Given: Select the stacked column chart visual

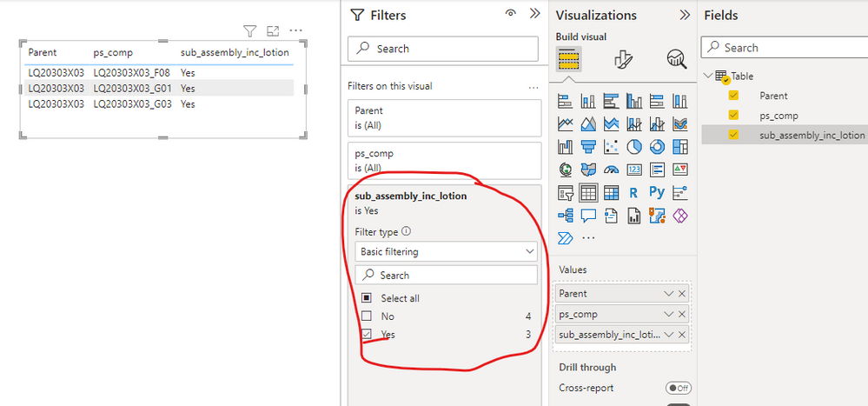Looking at the screenshot, I should tap(588, 101).
